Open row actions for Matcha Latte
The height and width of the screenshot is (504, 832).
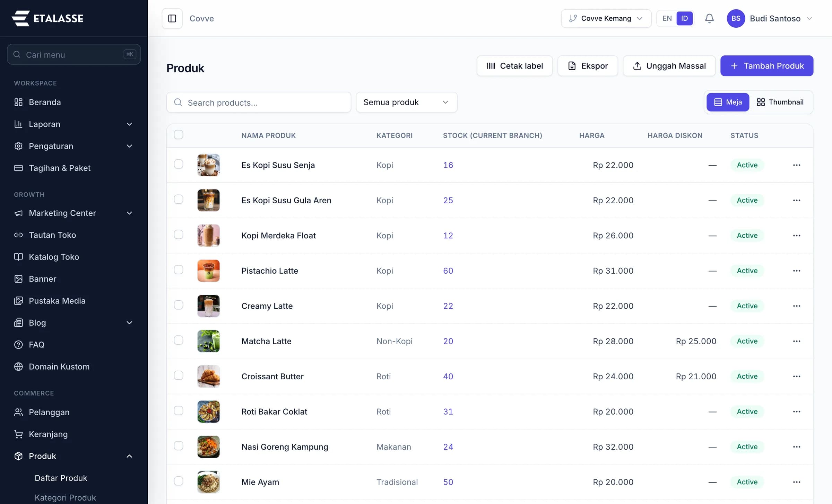click(x=797, y=341)
